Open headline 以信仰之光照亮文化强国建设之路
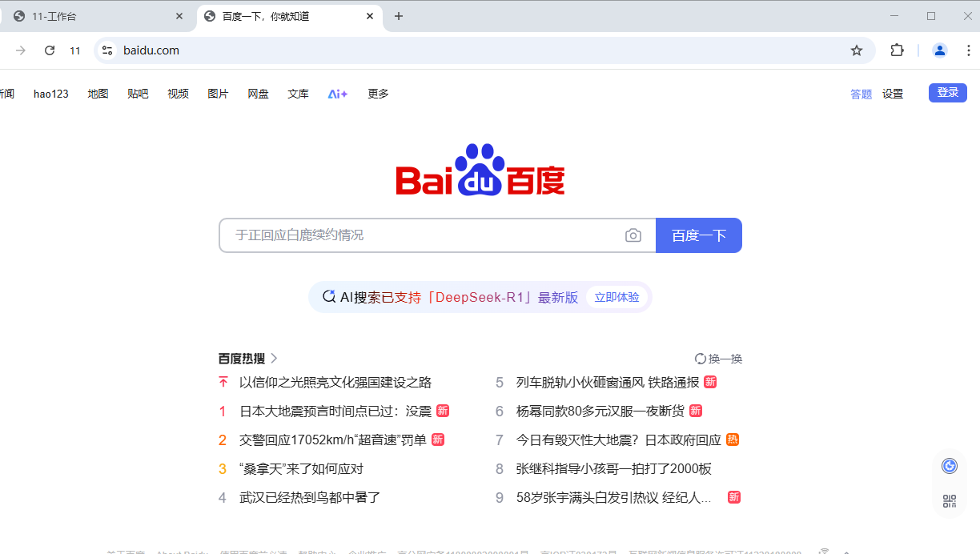 coord(335,383)
